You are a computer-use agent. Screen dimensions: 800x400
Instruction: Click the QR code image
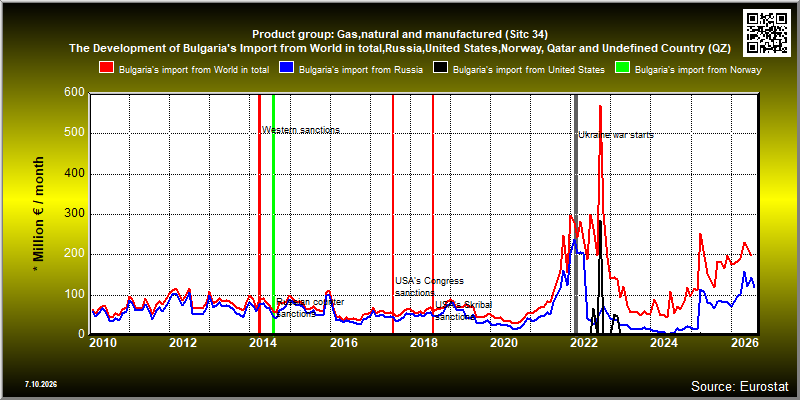pos(768,32)
